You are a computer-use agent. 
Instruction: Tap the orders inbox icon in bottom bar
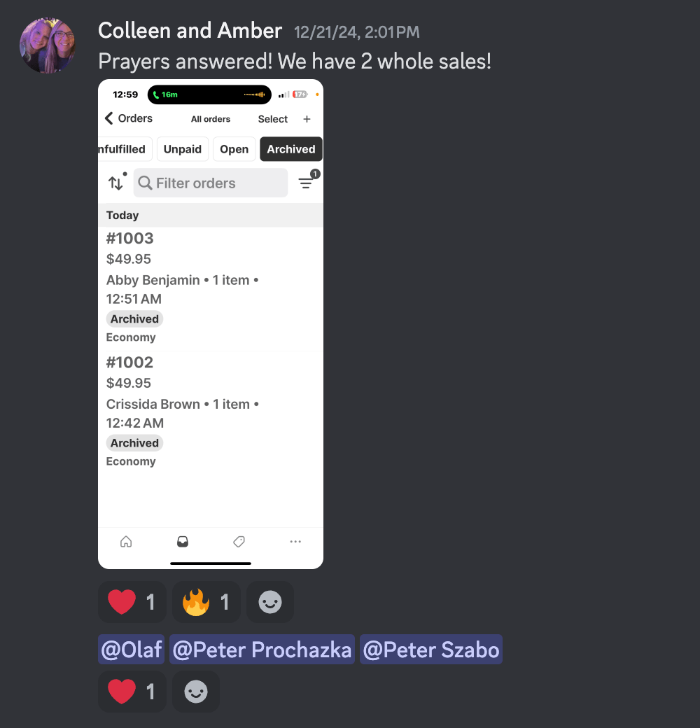(183, 541)
